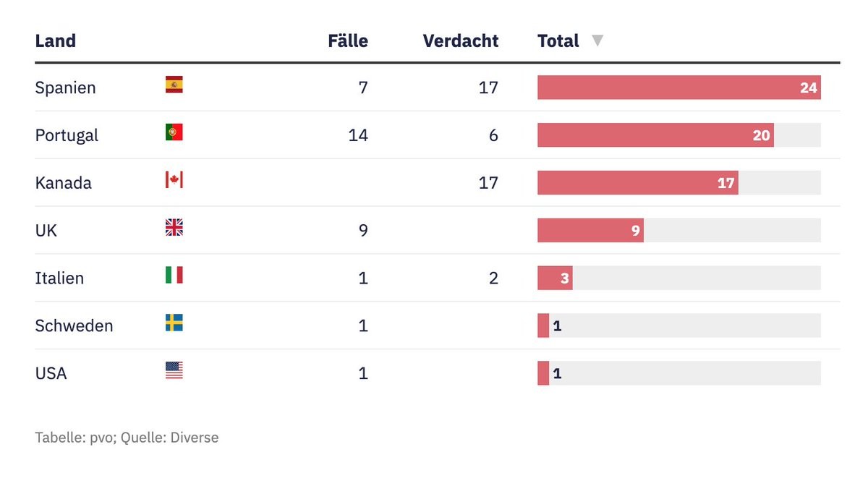Click Portugal's Fälle value 14
Screen dimensions: 868x481
(x=358, y=135)
